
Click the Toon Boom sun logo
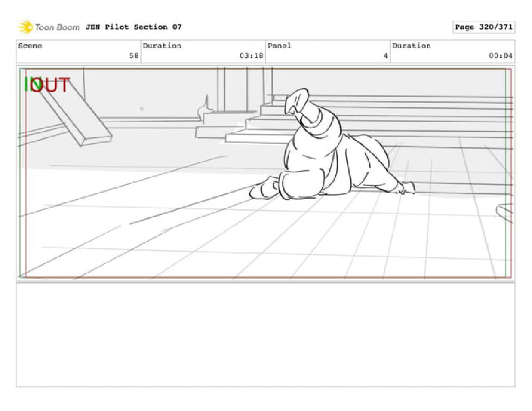tap(26, 27)
